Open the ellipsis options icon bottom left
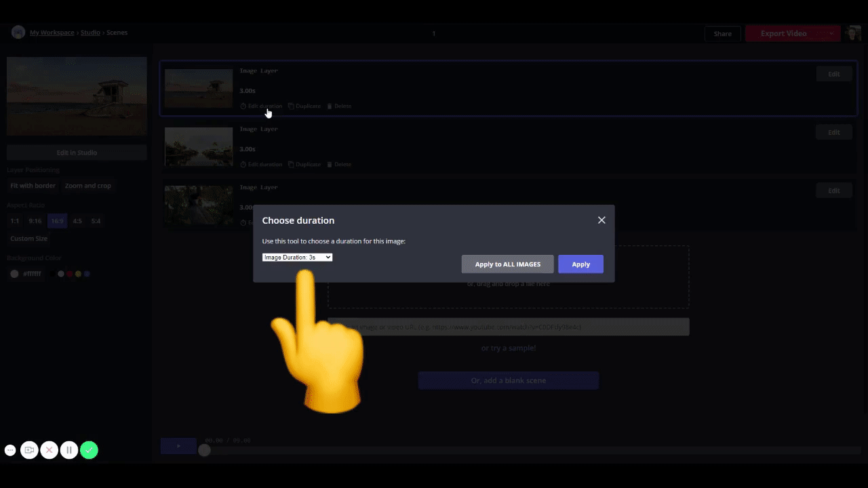868x488 pixels. pyautogui.click(x=10, y=450)
